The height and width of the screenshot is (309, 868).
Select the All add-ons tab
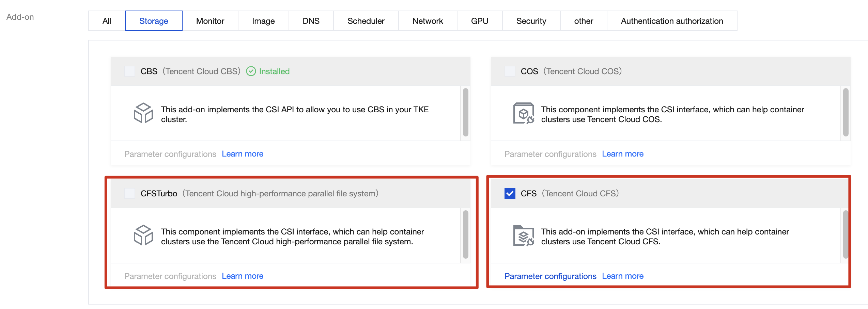point(107,21)
